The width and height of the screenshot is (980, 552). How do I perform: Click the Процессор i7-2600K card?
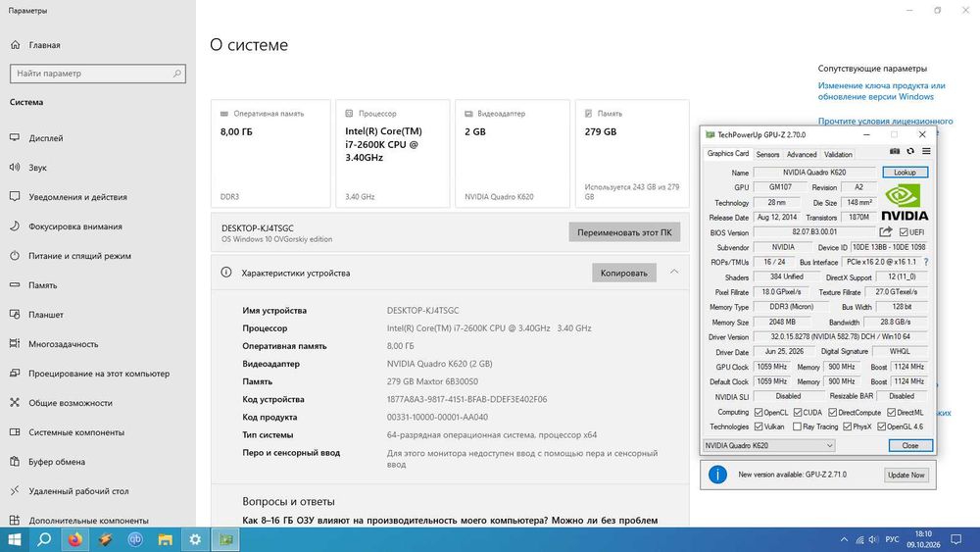[x=393, y=154]
